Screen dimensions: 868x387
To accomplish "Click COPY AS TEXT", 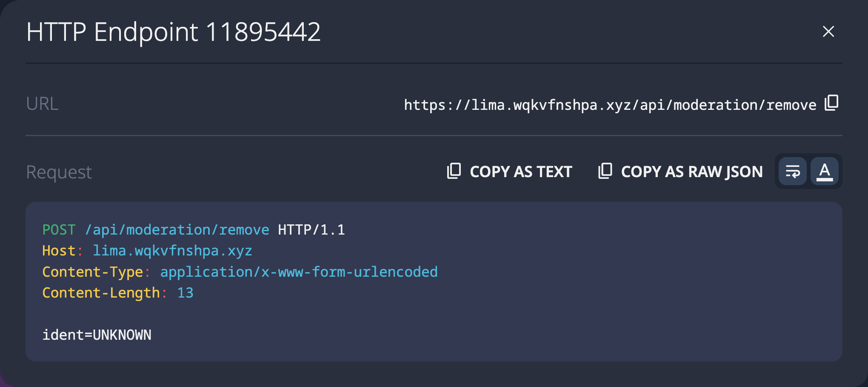I will (520, 171).
